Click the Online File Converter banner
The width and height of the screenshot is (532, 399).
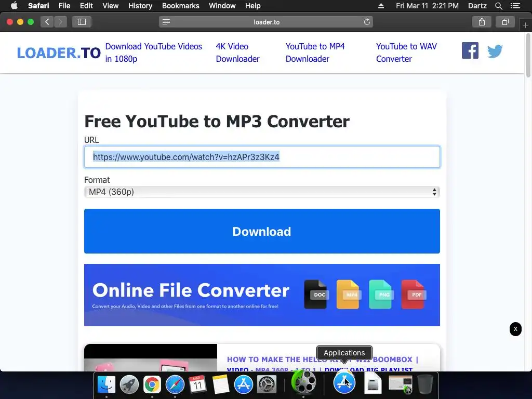262,295
